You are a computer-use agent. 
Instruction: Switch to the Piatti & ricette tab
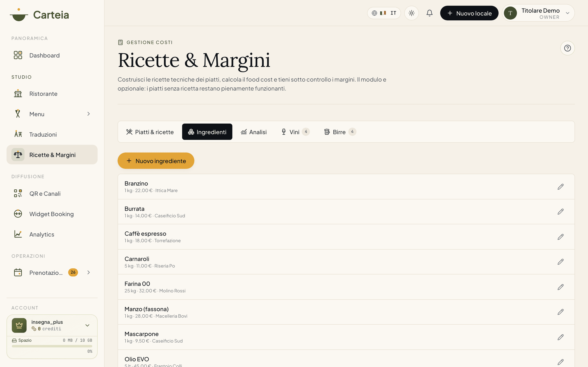(150, 132)
